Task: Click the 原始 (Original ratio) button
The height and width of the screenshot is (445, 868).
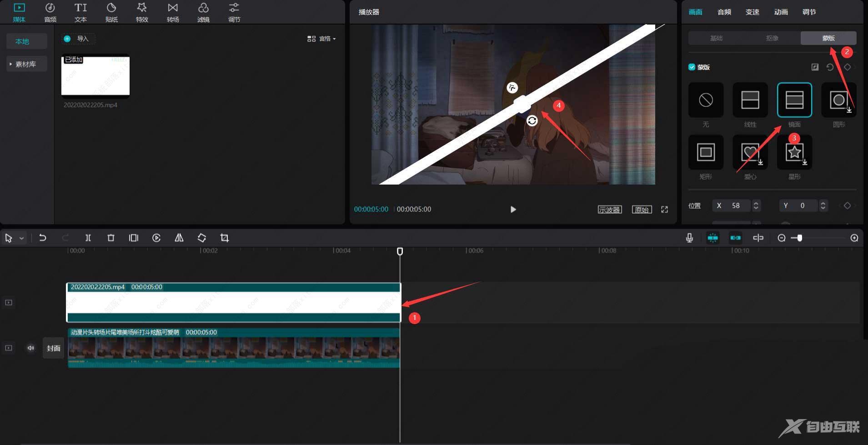Action: point(642,210)
